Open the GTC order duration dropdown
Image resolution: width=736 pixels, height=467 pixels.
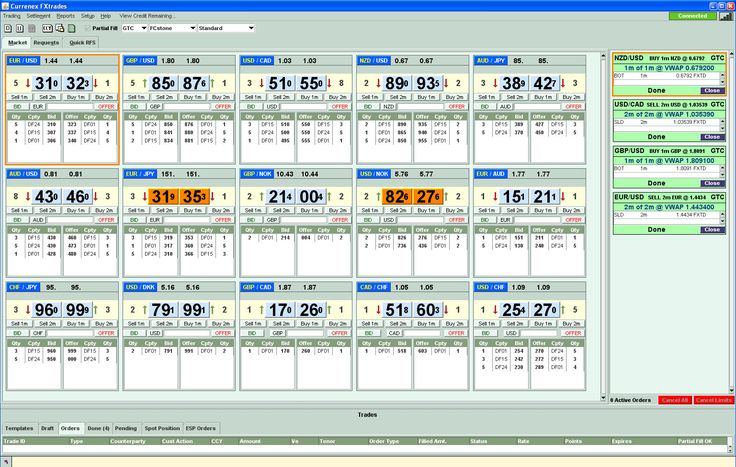tap(134, 28)
